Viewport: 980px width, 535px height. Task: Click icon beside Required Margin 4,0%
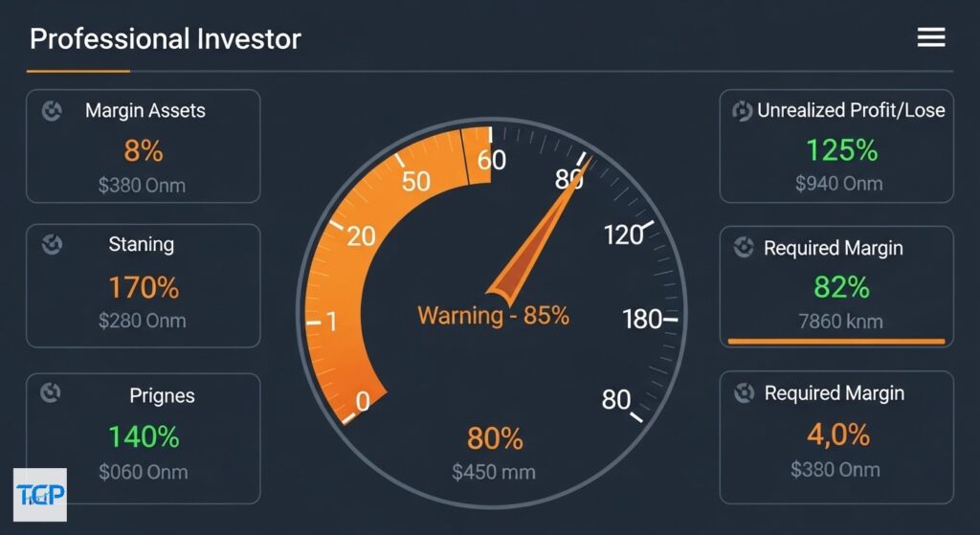point(742,393)
